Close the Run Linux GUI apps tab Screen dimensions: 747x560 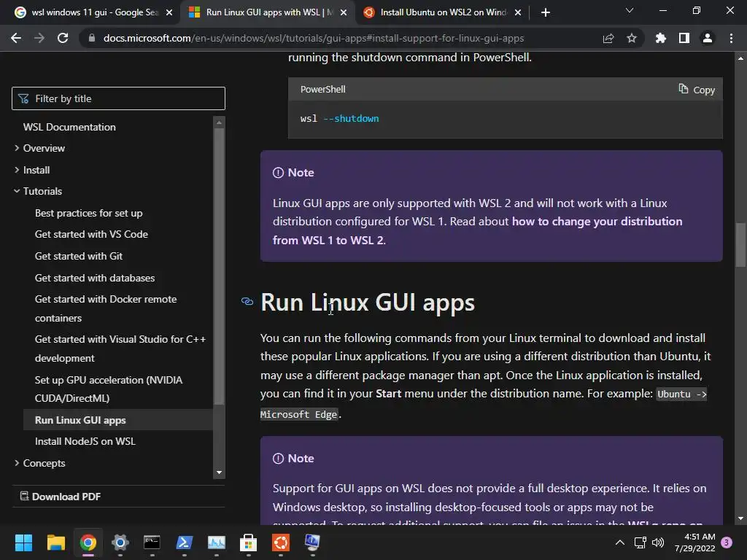(x=344, y=12)
